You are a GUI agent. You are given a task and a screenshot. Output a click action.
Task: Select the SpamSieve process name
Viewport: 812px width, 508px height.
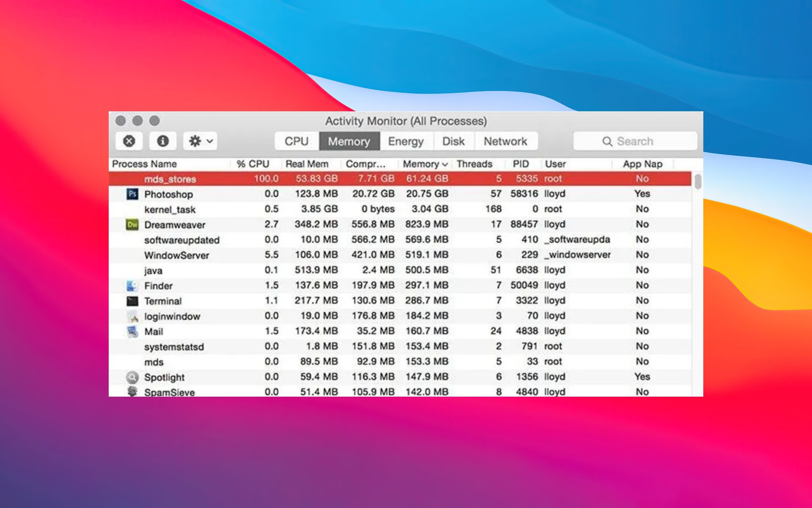pos(170,392)
